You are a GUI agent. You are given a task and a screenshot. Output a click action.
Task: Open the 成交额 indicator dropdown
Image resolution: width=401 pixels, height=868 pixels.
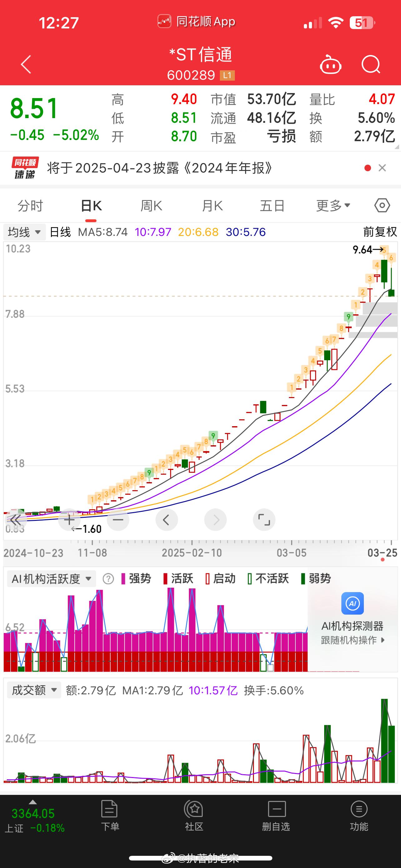pyautogui.click(x=34, y=691)
